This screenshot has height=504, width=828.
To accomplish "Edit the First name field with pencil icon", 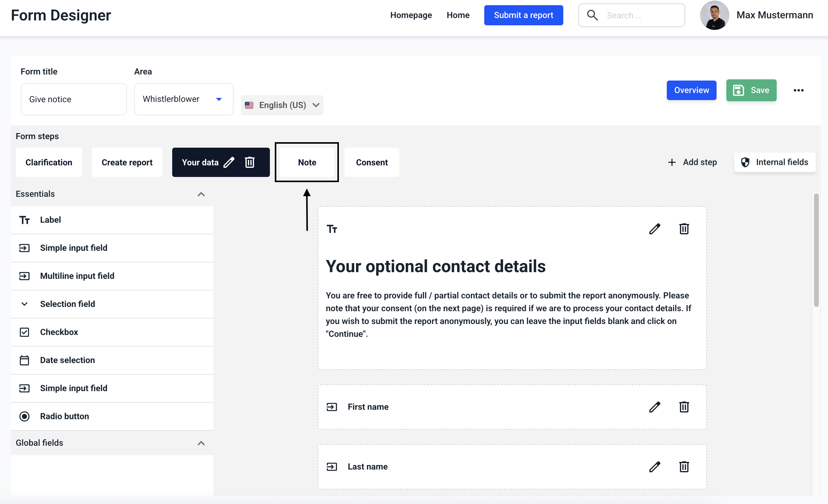I will [654, 407].
